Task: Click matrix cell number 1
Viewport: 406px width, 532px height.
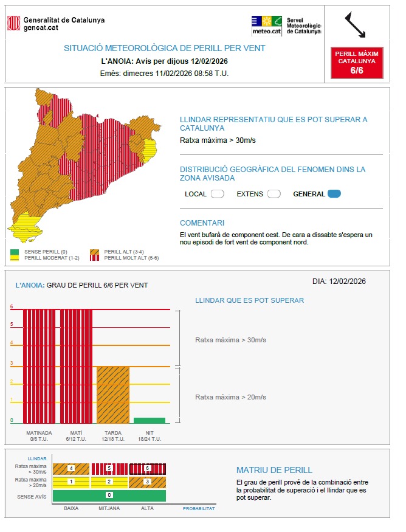Action: 71,482
